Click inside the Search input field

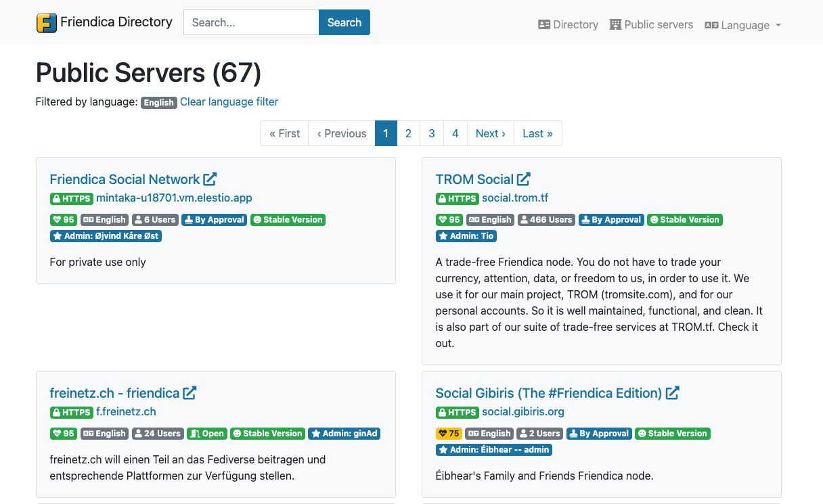251,22
